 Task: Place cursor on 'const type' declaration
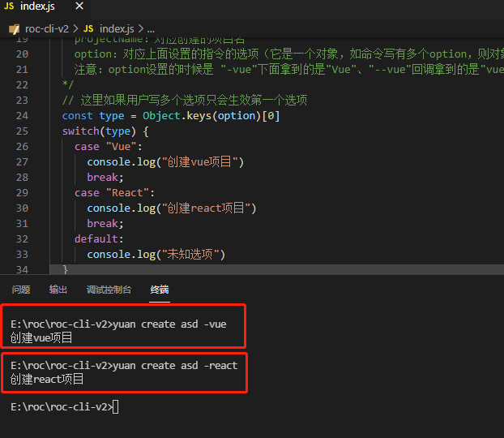coord(93,116)
